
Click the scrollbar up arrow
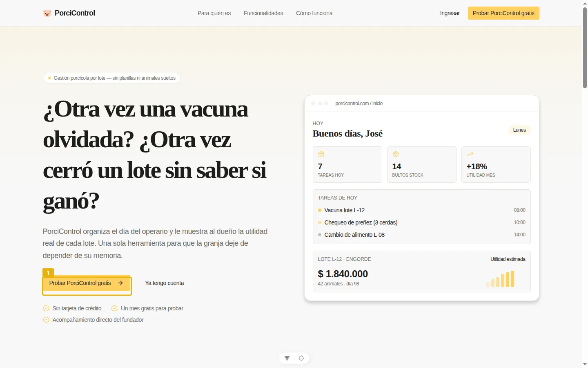point(585,3)
